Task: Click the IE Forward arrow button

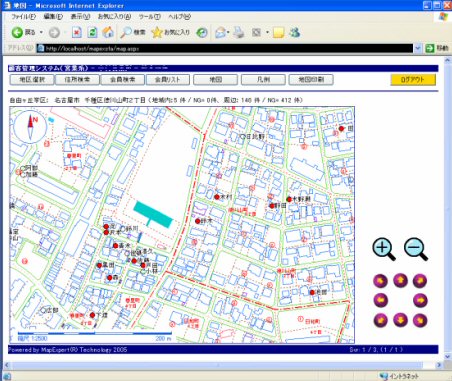Action: coord(54,32)
